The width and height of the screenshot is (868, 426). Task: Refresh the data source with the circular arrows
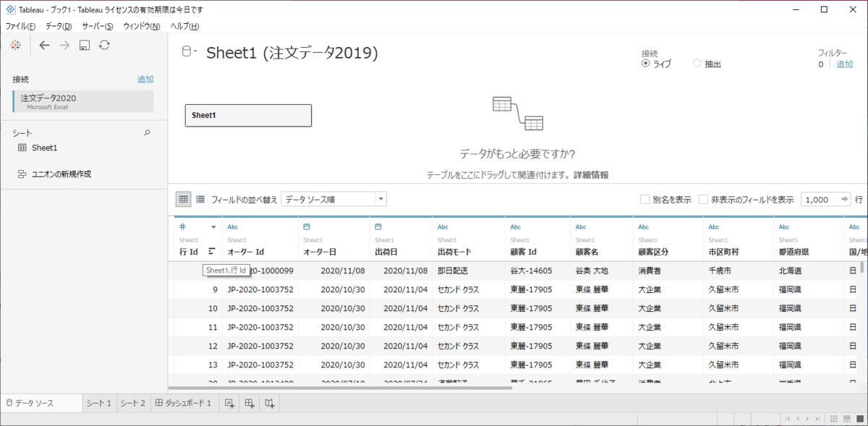(105, 45)
